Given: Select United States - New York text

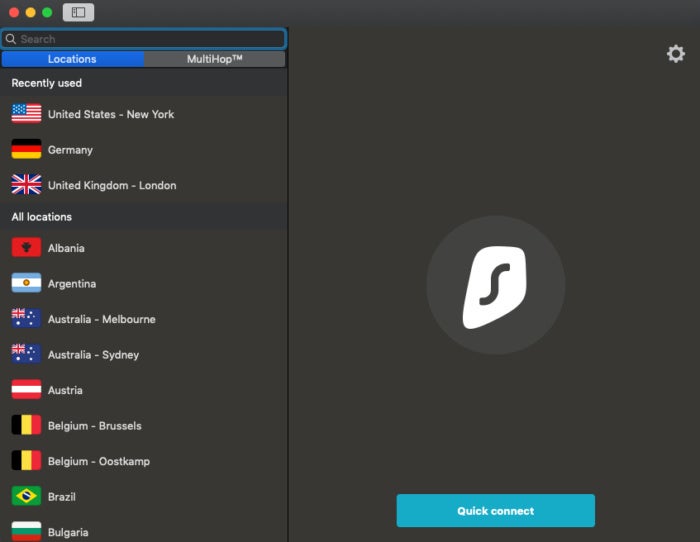Looking at the screenshot, I should [111, 114].
